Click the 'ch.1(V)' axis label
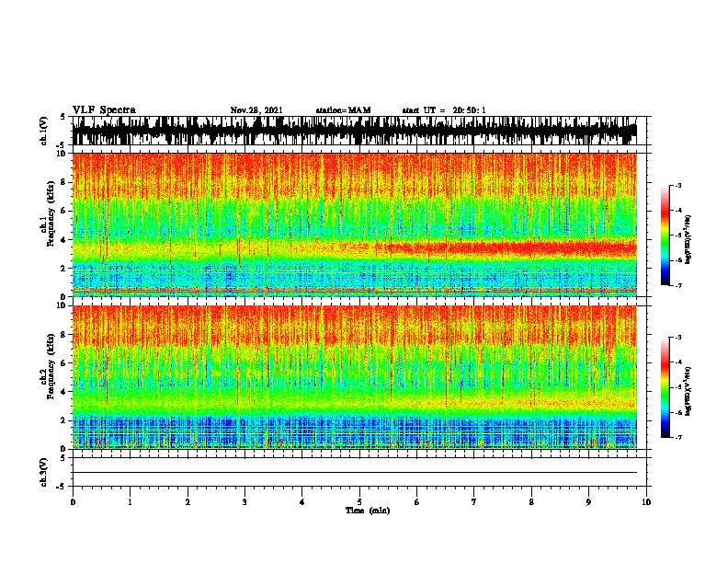 (x=44, y=131)
